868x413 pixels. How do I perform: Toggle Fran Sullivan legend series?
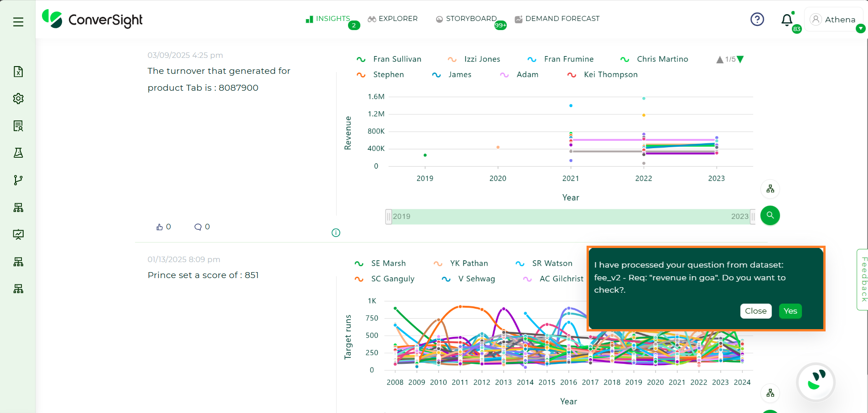(x=389, y=59)
